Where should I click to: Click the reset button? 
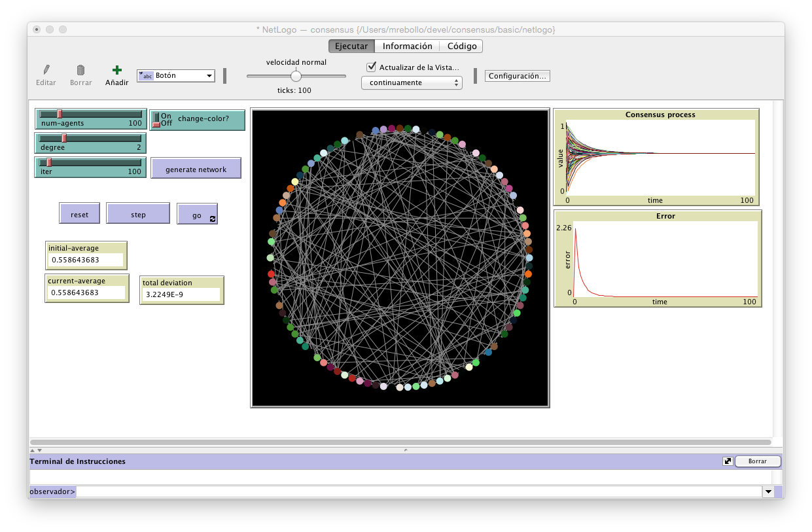[79, 214]
